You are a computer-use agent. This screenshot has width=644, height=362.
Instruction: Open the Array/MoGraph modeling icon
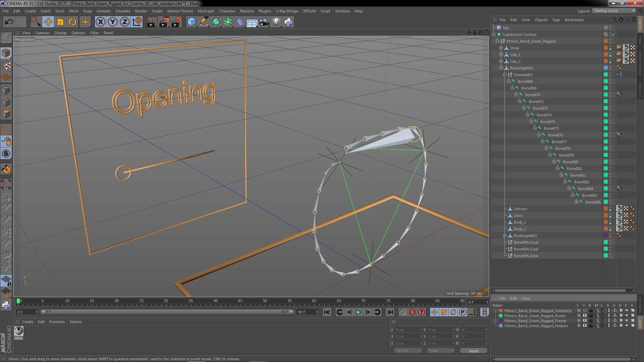(x=228, y=22)
